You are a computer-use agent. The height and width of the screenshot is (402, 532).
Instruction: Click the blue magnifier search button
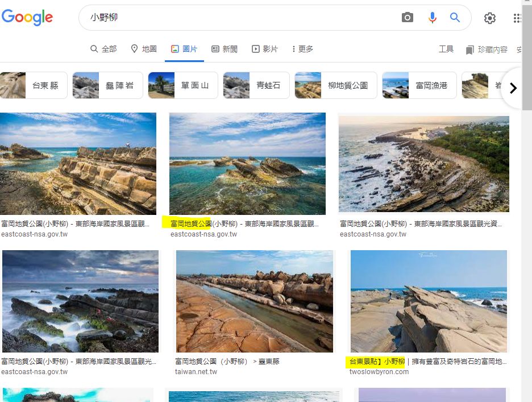click(455, 18)
